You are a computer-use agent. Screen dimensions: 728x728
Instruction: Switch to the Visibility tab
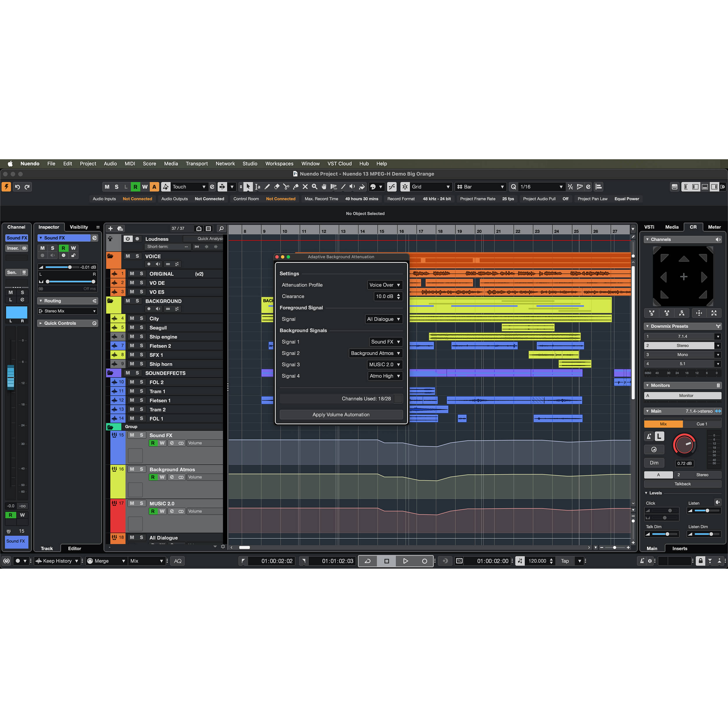tap(79, 227)
